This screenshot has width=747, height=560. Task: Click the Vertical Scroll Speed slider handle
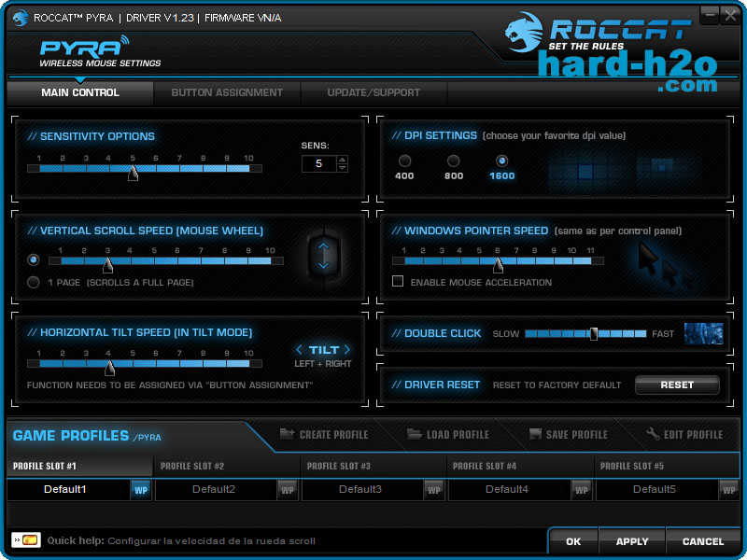point(108,265)
